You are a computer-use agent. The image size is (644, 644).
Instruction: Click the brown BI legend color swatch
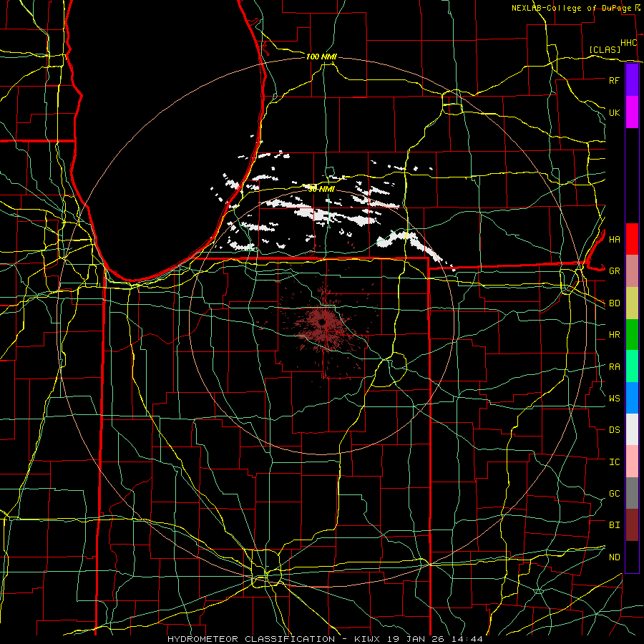coord(632,525)
